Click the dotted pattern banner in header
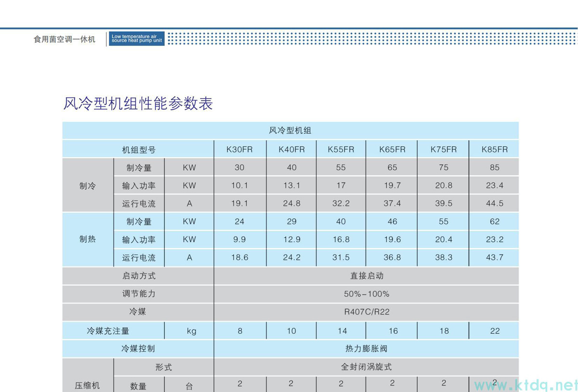Viewport: 578px width, 392px height. click(x=371, y=39)
